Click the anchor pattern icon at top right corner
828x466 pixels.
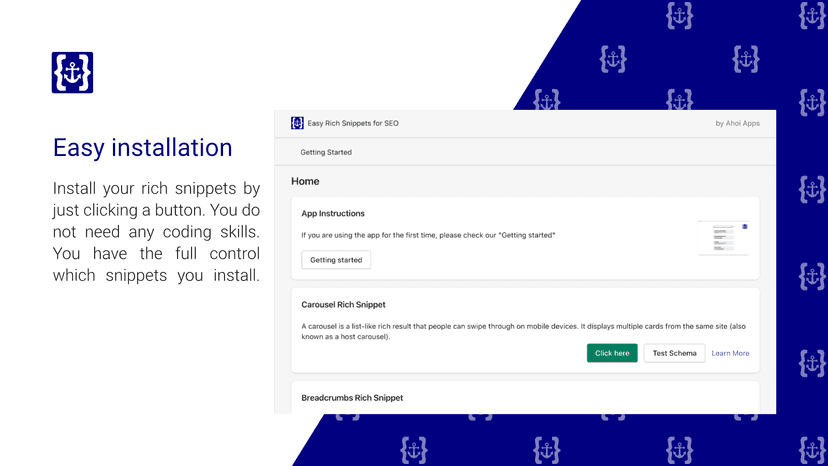coord(812,15)
